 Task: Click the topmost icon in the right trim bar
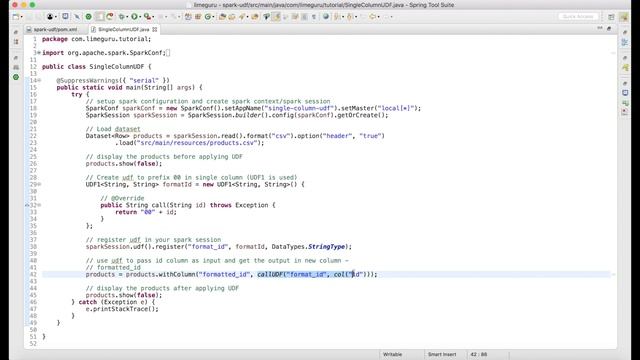coord(625,32)
